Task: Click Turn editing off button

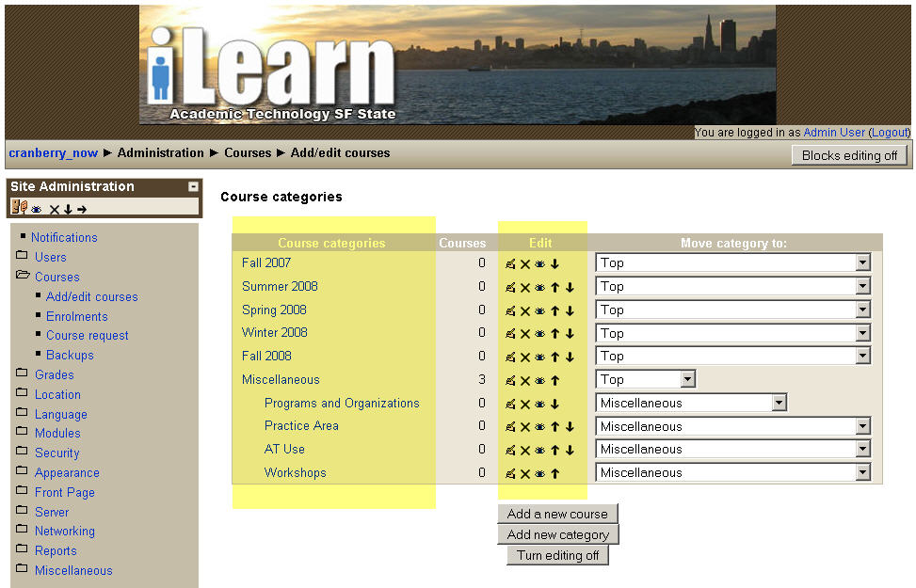Action: point(557,555)
